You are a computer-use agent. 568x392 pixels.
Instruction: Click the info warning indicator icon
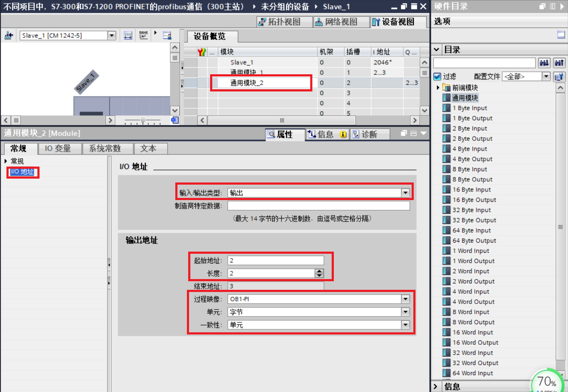click(x=343, y=134)
